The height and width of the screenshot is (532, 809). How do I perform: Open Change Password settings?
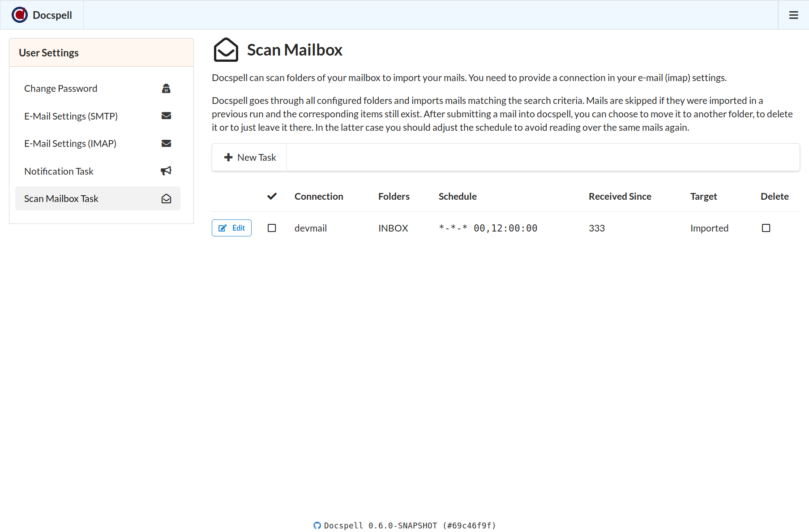[60, 89]
